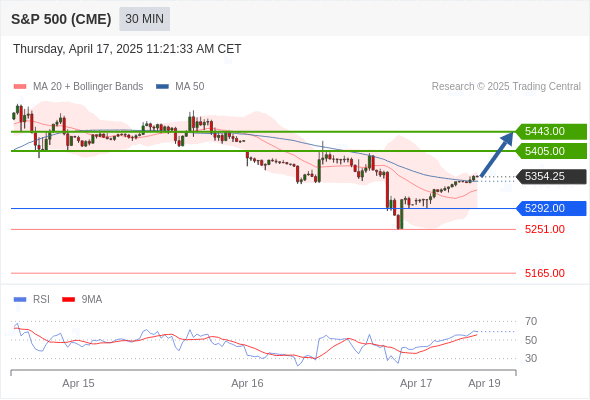Image resolution: width=590 pixels, height=400 pixels.
Task: Click the green 5443.00 resistance label
Action: [551, 131]
